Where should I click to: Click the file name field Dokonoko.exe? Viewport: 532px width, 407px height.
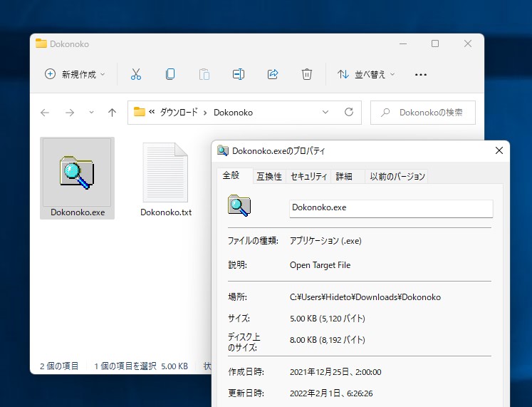click(x=391, y=208)
